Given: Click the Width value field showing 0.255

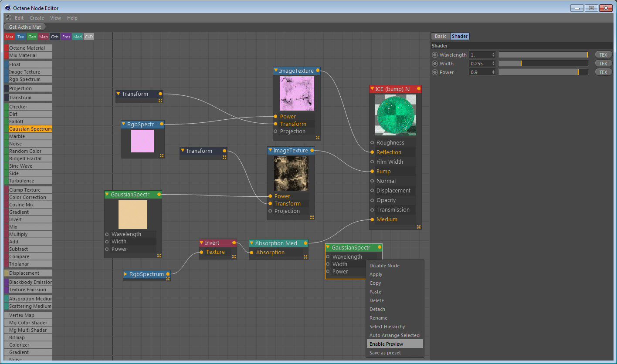Looking at the screenshot, I should click(482, 64).
